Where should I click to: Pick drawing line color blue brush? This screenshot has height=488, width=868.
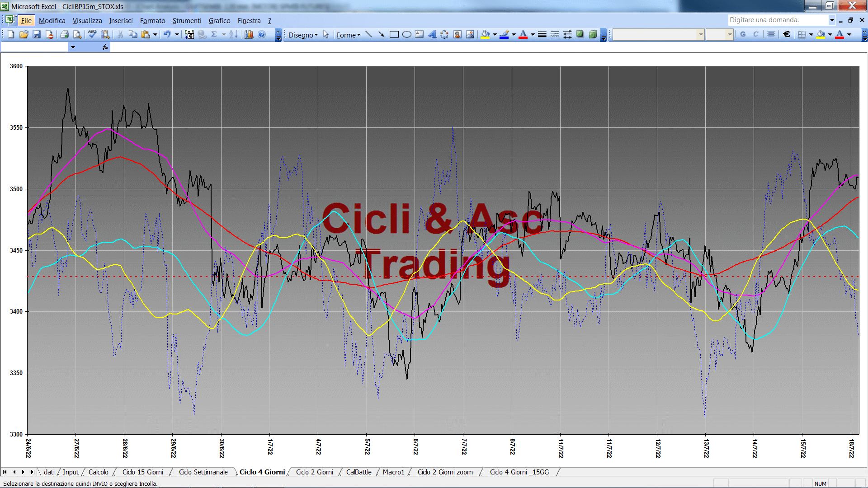tap(505, 34)
